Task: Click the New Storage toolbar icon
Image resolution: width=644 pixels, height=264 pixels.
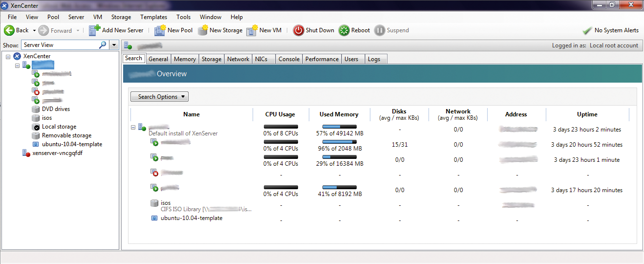Action: pyautogui.click(x=202, y=30)
